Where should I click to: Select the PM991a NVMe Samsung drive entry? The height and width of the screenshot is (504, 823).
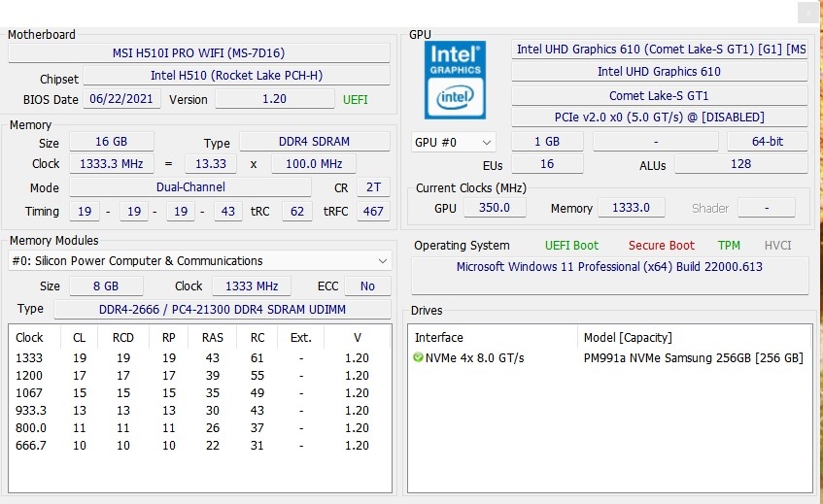click(x=694, y=358)
